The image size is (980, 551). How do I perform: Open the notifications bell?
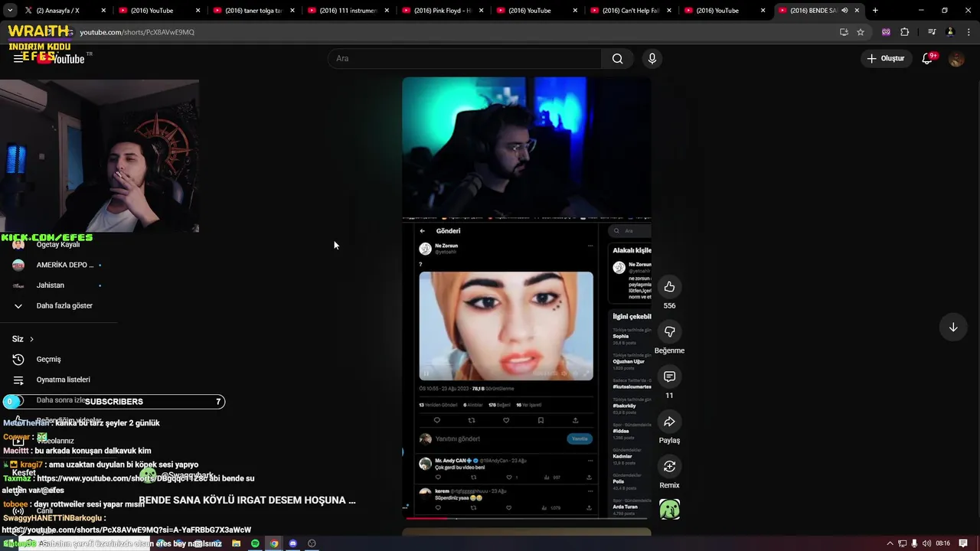pos(927,59)
